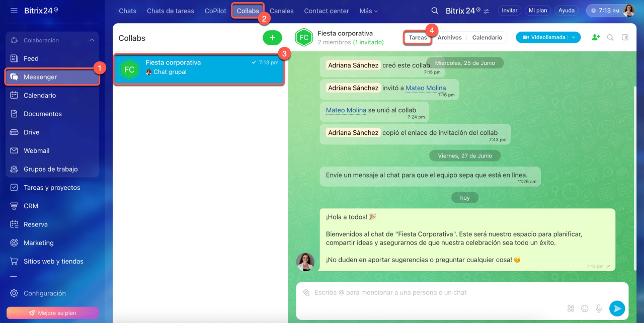Viewport: 644px width, 323px height.
Task: Open Tareas y proyectos in sidebar
Action: (52, 188)
